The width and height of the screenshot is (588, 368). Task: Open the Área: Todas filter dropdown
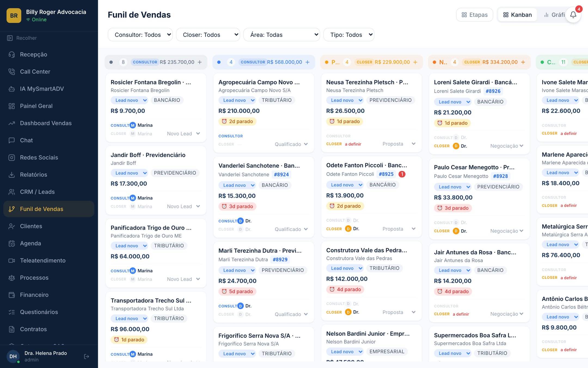pyautogui.click(x=281, y=35)
